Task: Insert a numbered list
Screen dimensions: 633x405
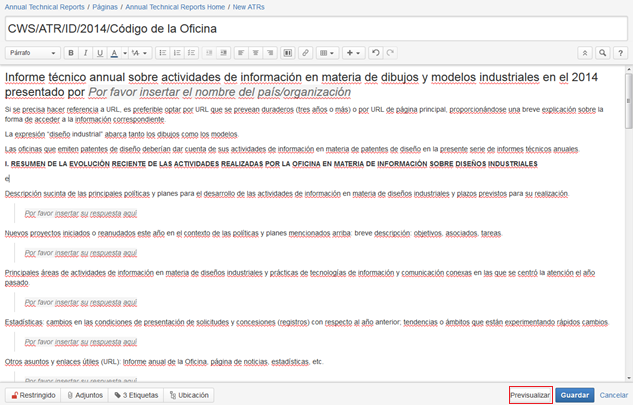Action: click(x=176, y=52)
